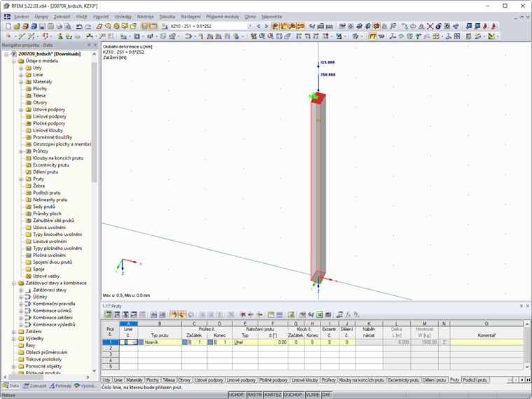Open color scale panel dropdown arrow
Image resolution: width=532 pixels, height=399 pixels.
coord(498,36)
